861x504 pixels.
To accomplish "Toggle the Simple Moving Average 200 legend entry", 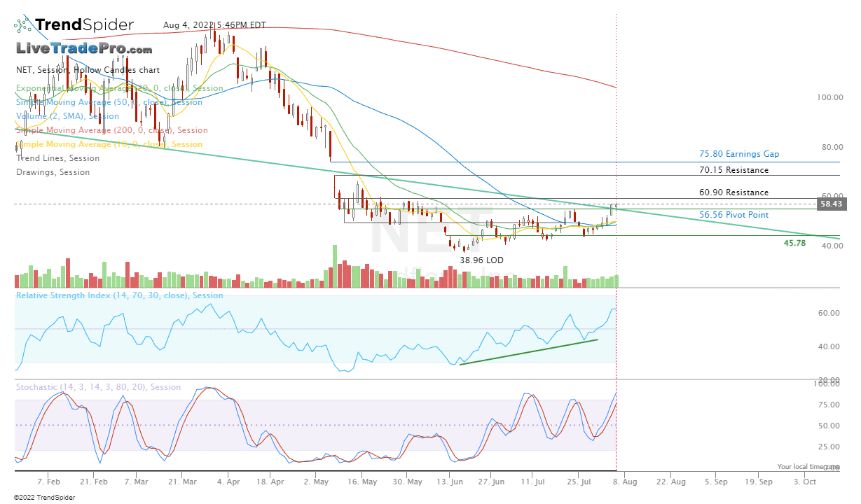I will click(111, 130).
